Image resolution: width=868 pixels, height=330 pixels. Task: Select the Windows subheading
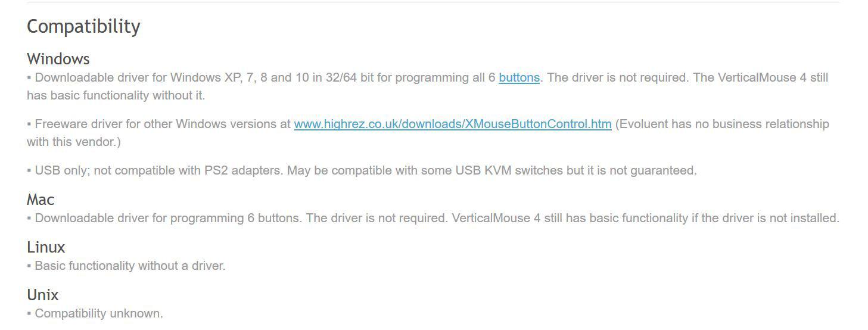pos(58,59)
